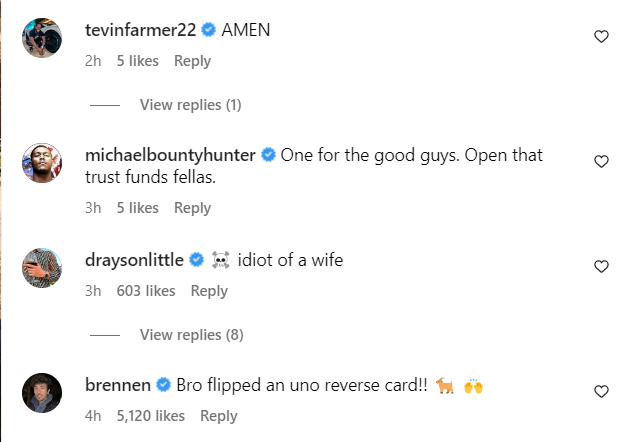The height and width of the screenshot is (442, 623).
Task: Open draysonlittle username link
Action: (x=135, y=260)
